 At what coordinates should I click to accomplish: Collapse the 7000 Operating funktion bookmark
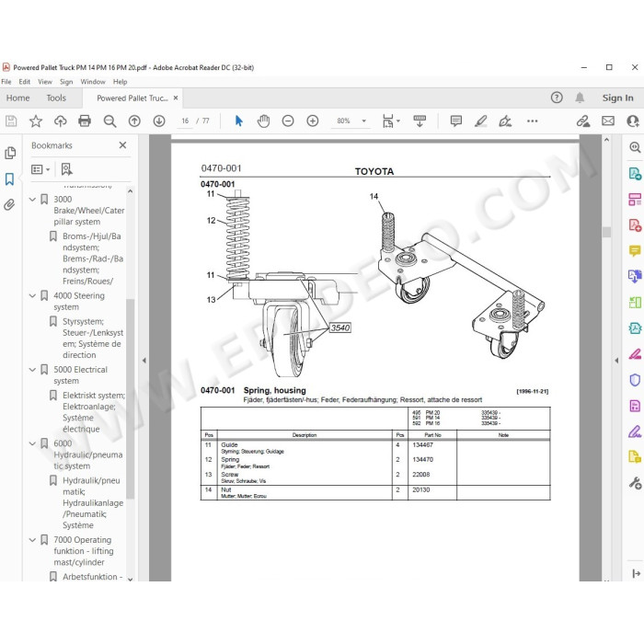tap(32, 540)
